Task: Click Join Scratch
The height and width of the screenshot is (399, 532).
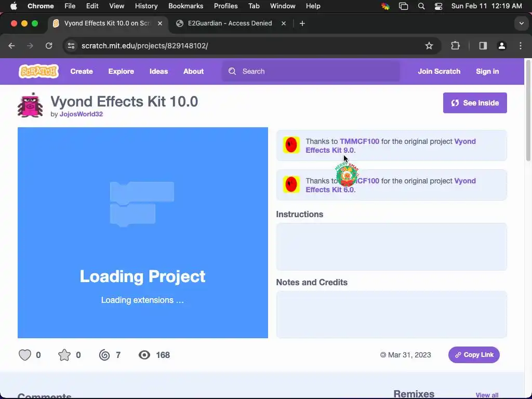Action: (439, 71)
